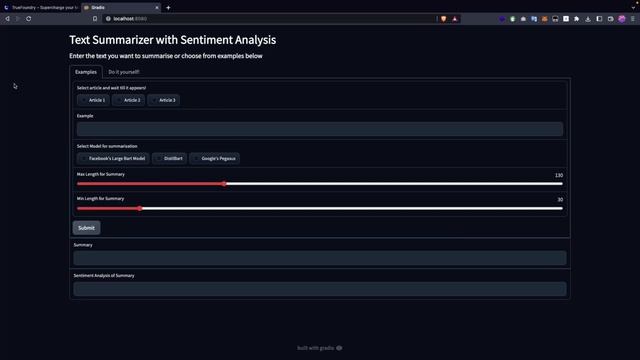This screenshot has width=640, height=360.
Task: Click the dark blue round extension icon
Action: click(x=502, y=19)
